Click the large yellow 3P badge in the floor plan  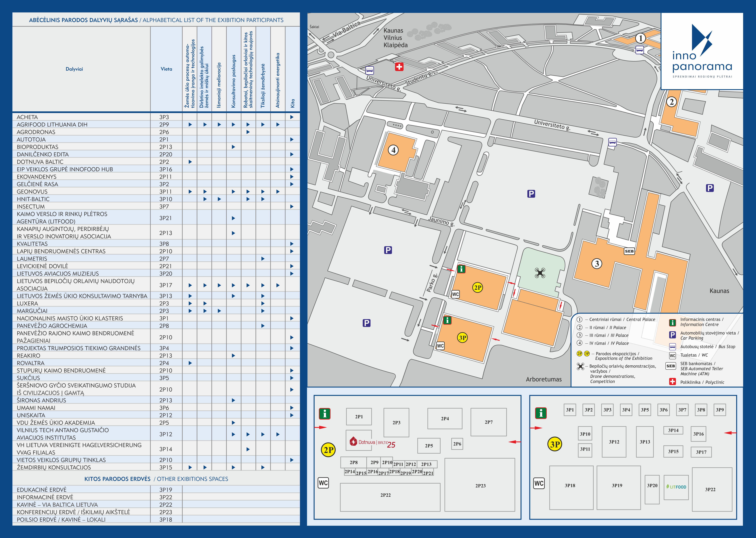click(555, 444)
